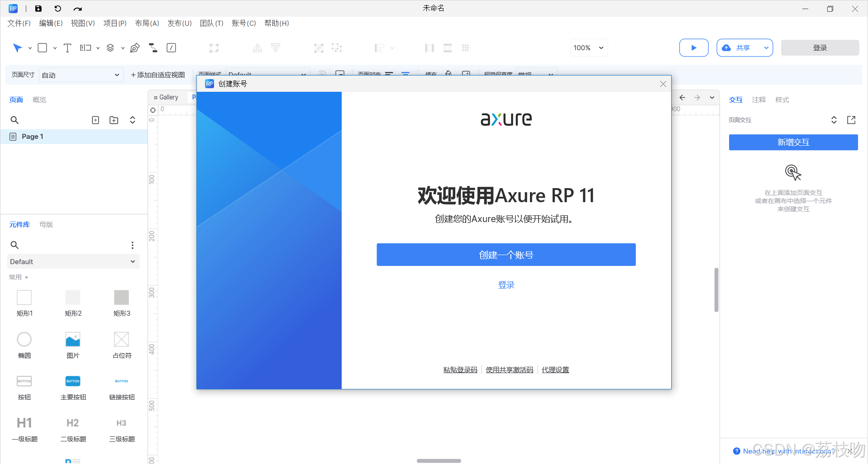Open the search icon in the widget library
Screen dimensions: 868x464
click(14, 245)
